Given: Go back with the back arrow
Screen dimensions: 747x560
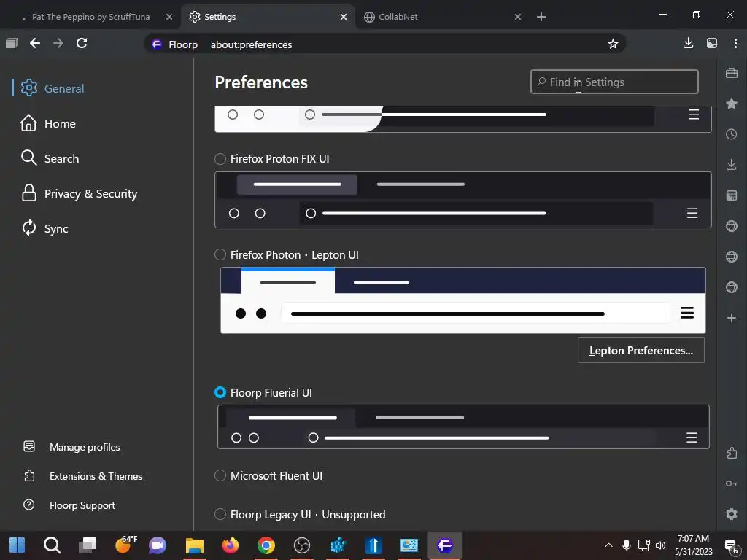Looking at the screenshot, I should (x=35, y=43).
